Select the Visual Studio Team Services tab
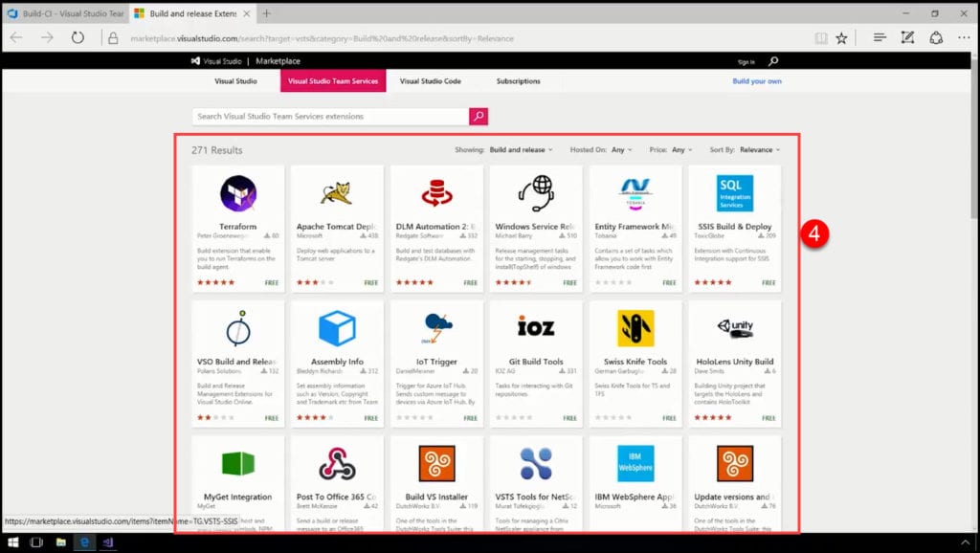 coord(333,81)
